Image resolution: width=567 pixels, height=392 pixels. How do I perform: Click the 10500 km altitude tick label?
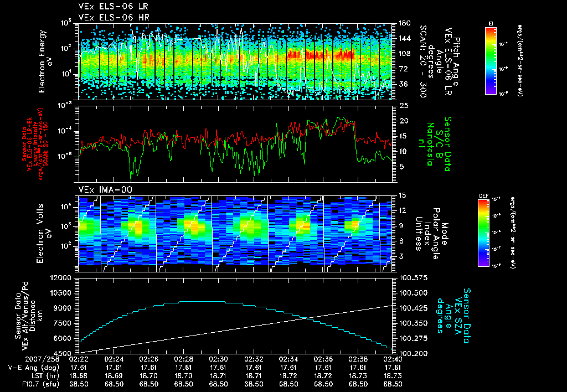coord(61,293)
